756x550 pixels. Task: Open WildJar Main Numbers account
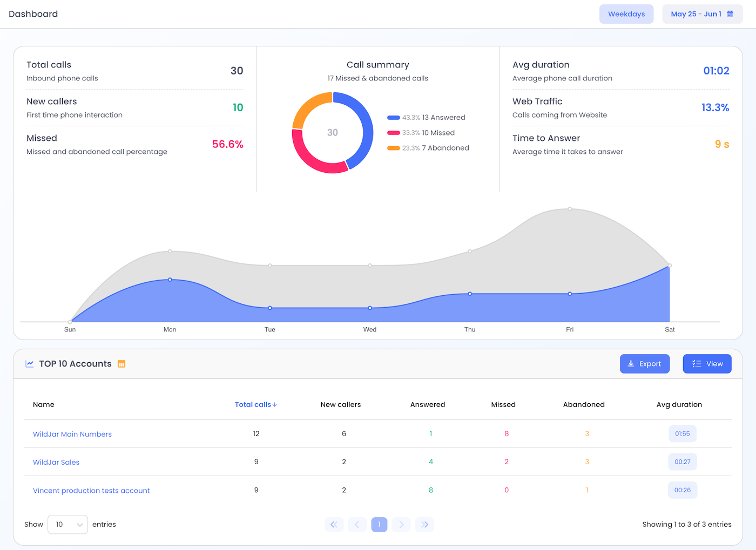tap(72, 434)
